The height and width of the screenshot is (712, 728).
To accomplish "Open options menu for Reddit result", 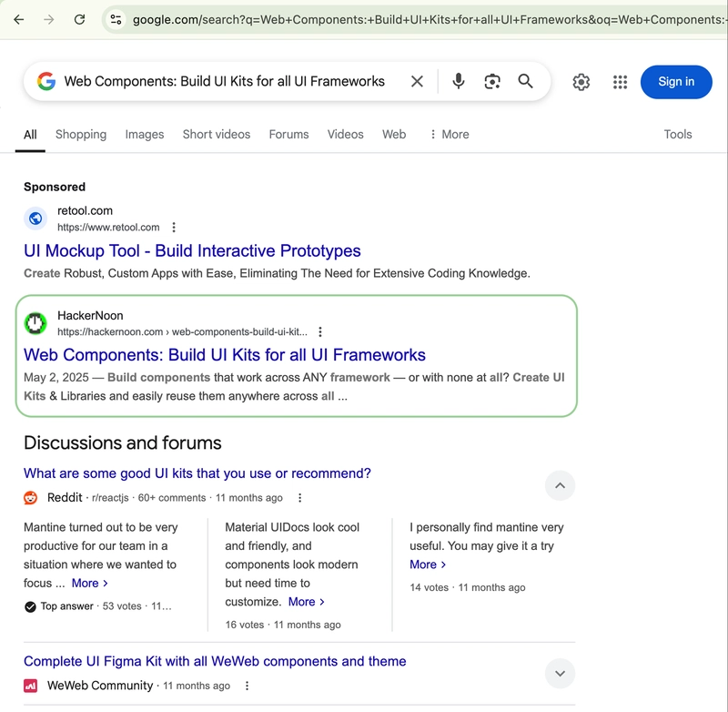I will (x=300, y=498).
